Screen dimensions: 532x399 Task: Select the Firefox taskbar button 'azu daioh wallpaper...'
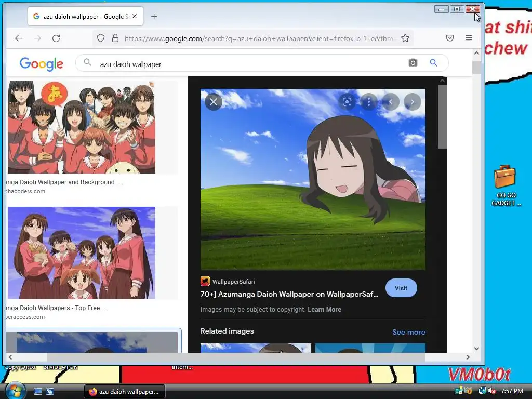point(125,392)
